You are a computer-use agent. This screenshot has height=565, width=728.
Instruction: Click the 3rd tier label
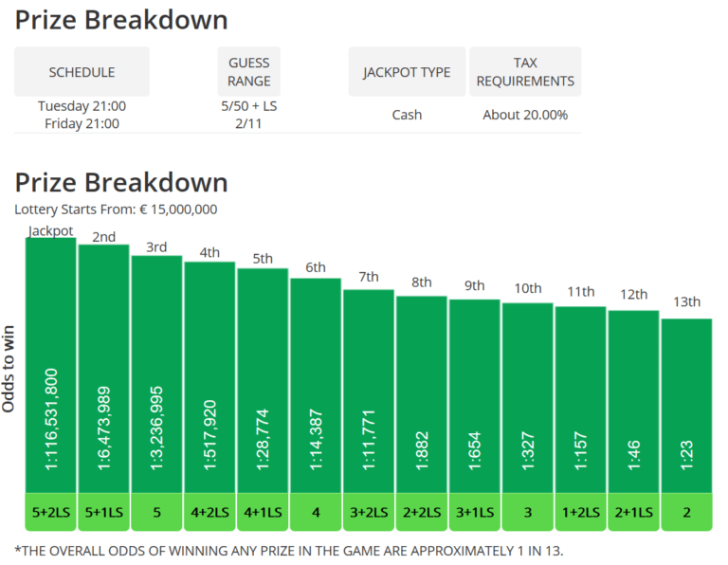tap(156, 247)
